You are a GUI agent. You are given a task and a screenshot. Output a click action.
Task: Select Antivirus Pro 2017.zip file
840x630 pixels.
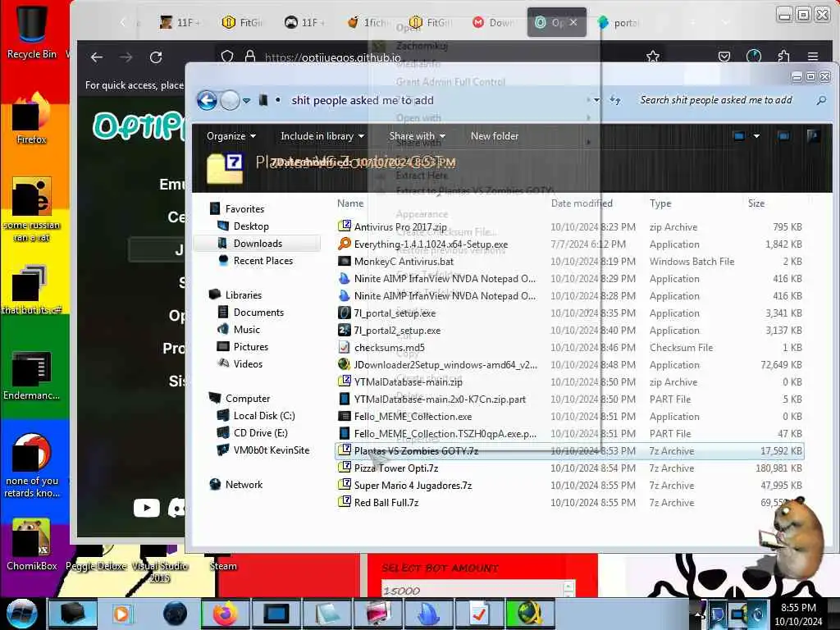pyautogui.click(x=399, y=226)
